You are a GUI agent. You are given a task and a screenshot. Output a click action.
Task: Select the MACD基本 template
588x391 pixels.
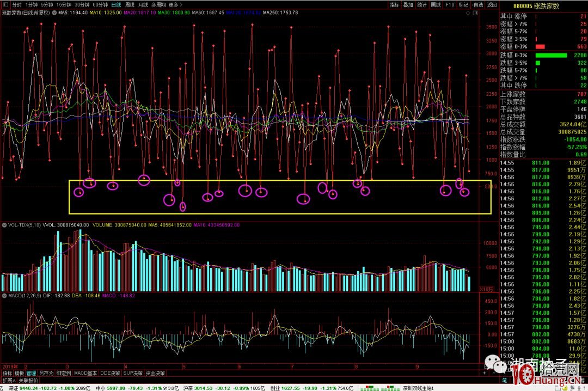pos(85,373)
